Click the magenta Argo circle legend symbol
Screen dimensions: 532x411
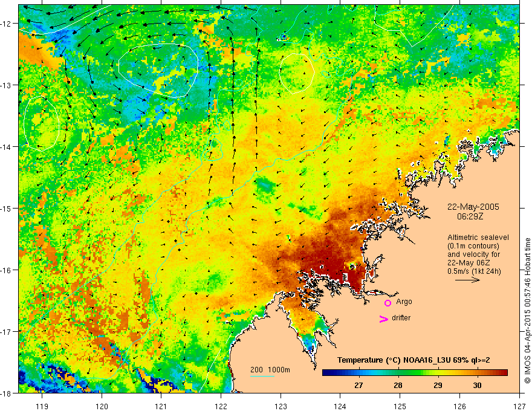click(x=388, y=303)
